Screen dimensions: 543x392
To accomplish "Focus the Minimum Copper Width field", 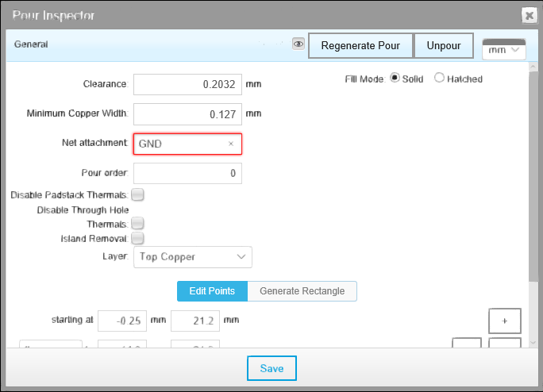I will 187,114.
